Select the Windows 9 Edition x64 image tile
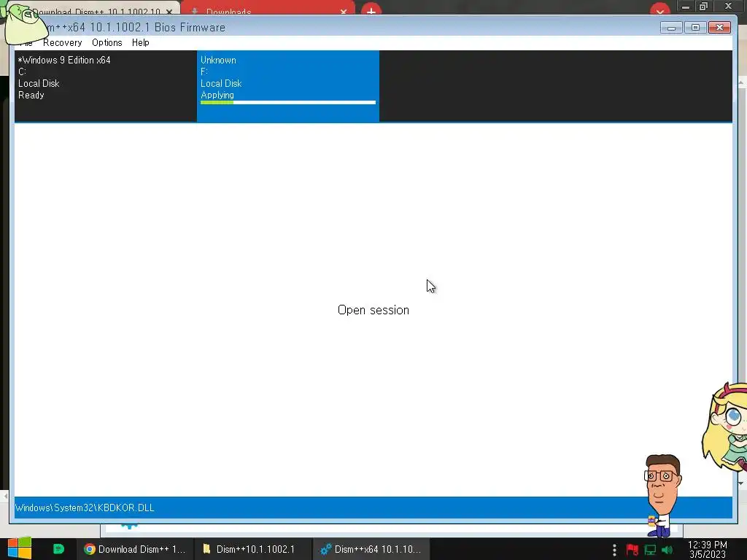 click(106, 86)
